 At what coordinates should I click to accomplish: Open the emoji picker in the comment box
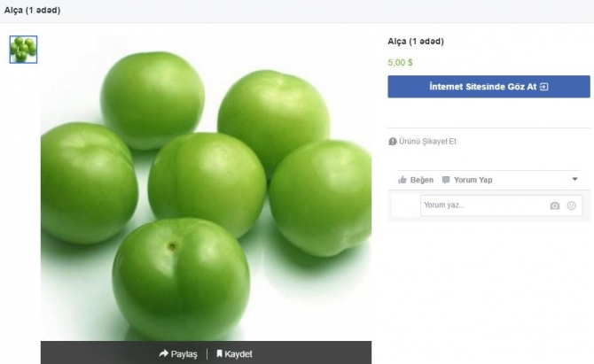(571, 205)
